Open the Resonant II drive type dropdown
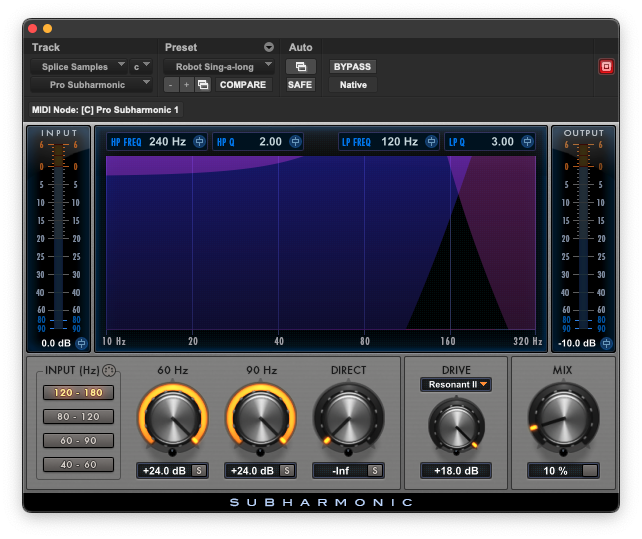 (455, 384)
